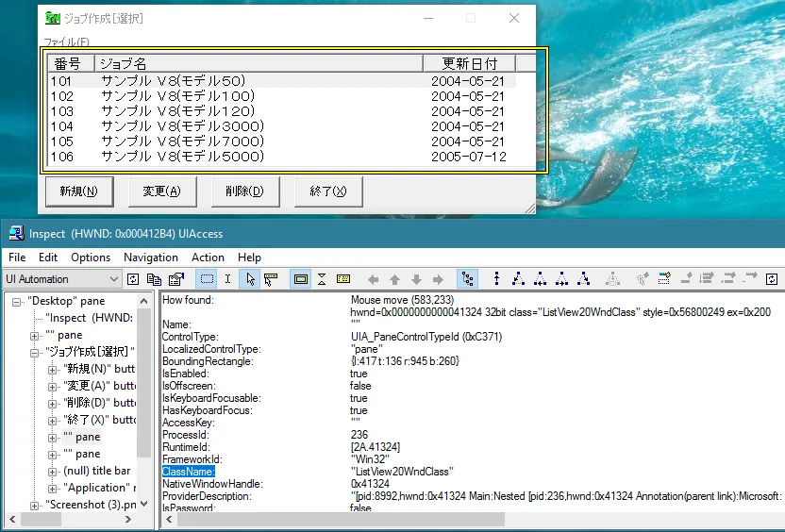Click the Navigate to Parent toolbar icon
The width and height of the screenshot is (785, 532).
[x=496, y=279]
